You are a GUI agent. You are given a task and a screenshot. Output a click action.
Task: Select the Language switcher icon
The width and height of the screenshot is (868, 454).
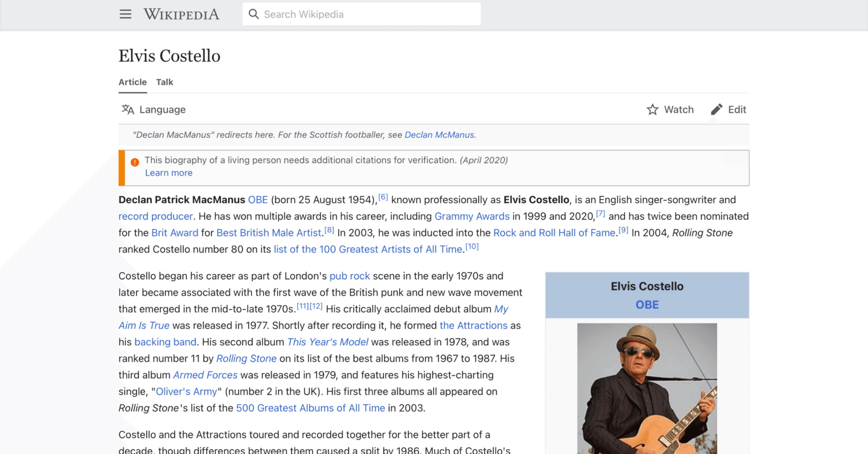point(127,109)
